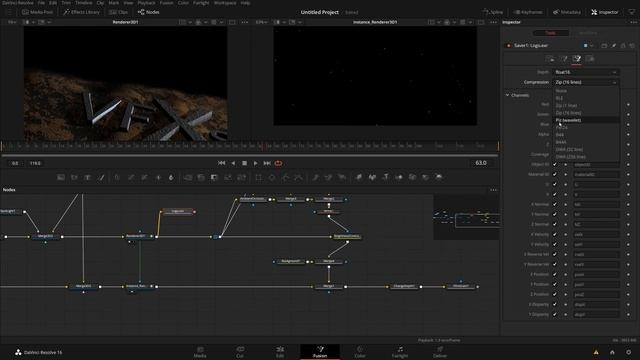The image size is (640, 360).
Task: Uncheck the Y Disparity channel checkbox
Action: point(555,314)
